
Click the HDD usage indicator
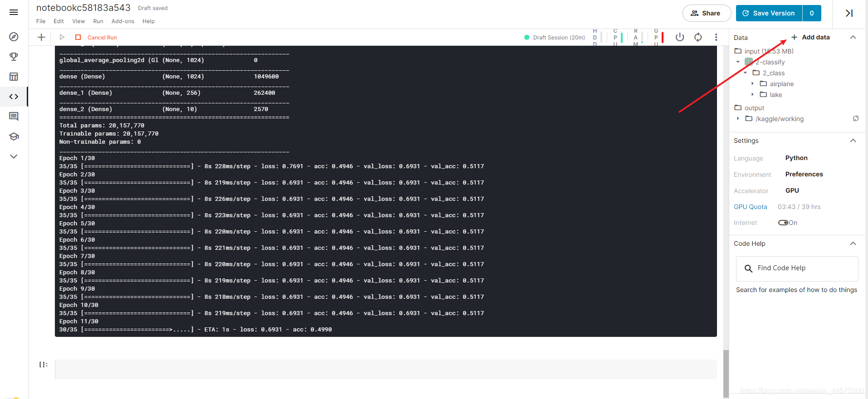597,38
